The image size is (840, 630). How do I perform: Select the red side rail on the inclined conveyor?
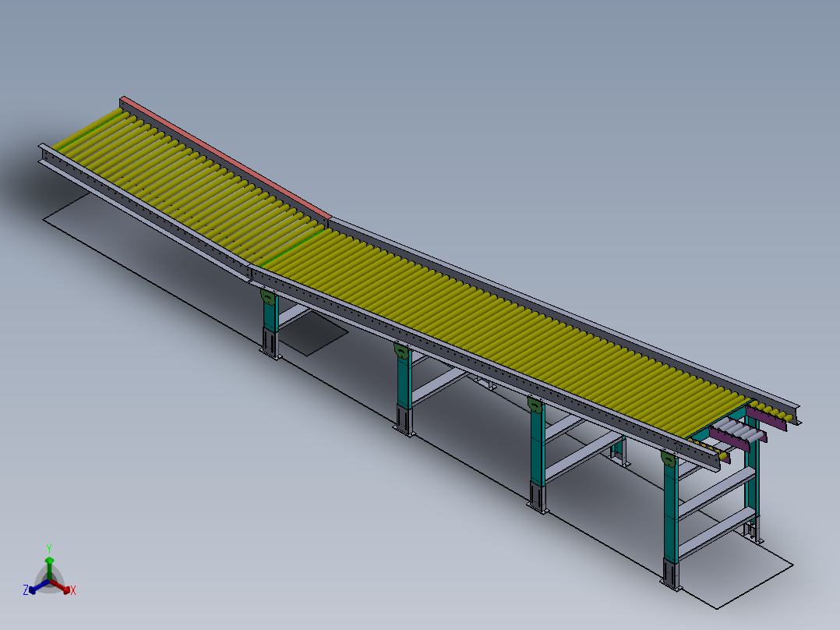tap(225, 156)
